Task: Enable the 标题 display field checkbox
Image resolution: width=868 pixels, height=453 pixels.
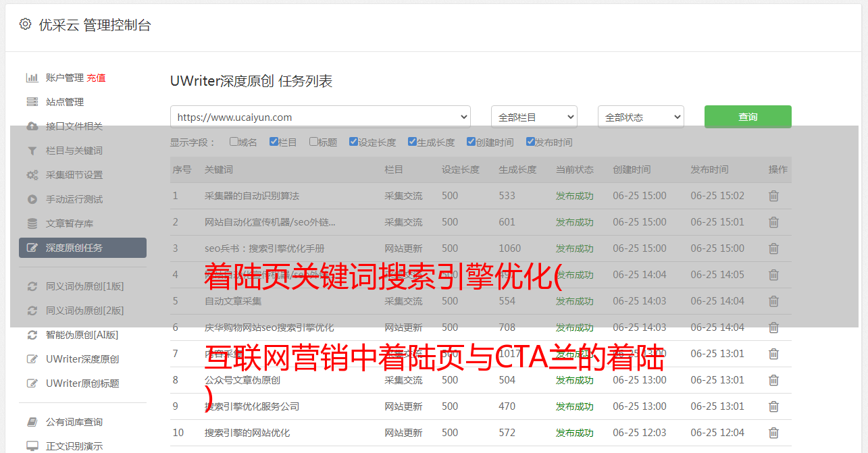Action: click(x=313, y=142)
